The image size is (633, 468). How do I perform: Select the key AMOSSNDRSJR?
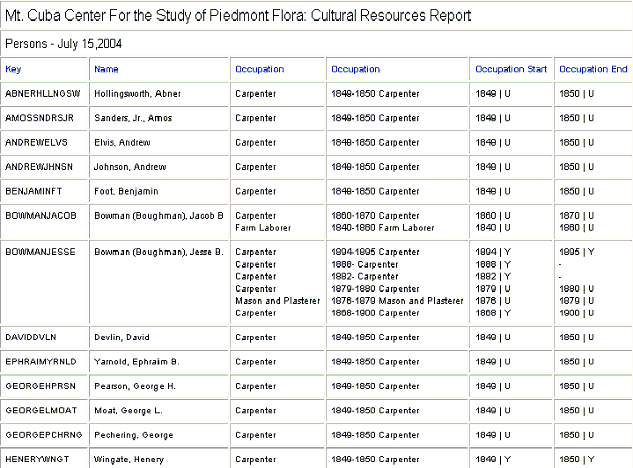pyautogui.click(x=40, y=118)
